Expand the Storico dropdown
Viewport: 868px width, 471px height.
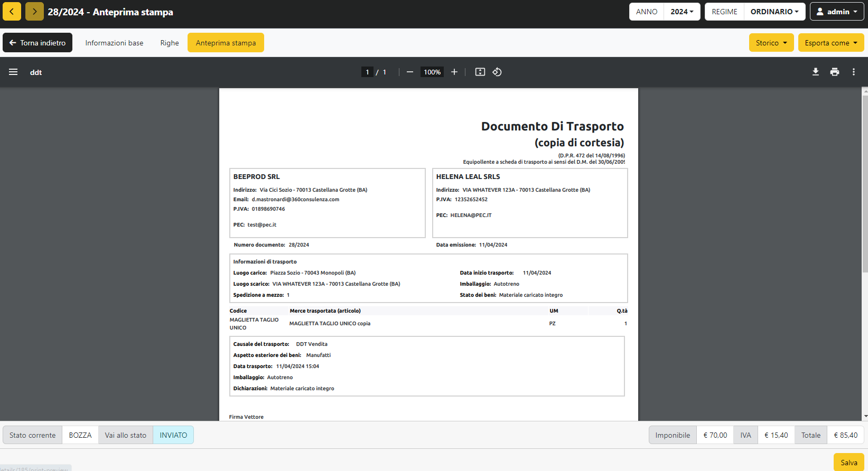[x=771, y=43]
